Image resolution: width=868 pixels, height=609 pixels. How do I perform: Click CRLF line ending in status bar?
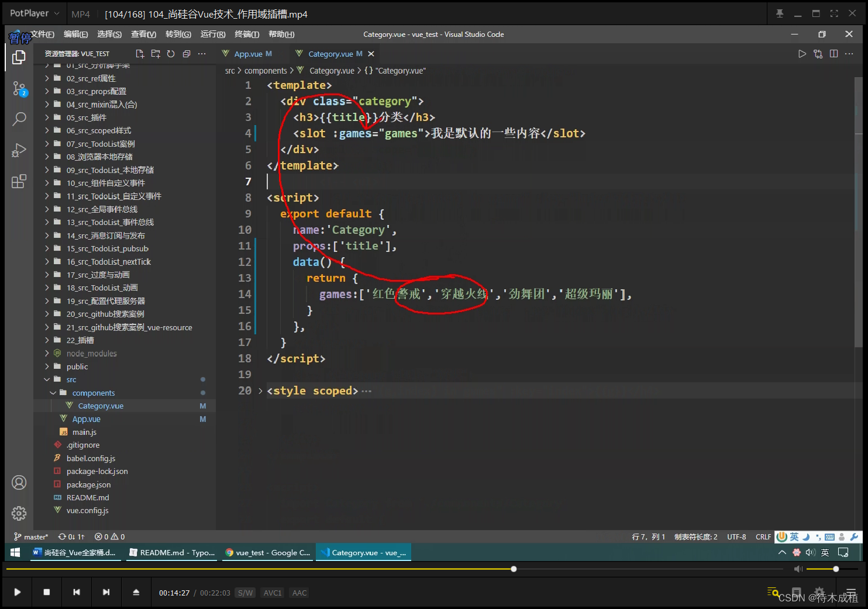coord(763,537)
